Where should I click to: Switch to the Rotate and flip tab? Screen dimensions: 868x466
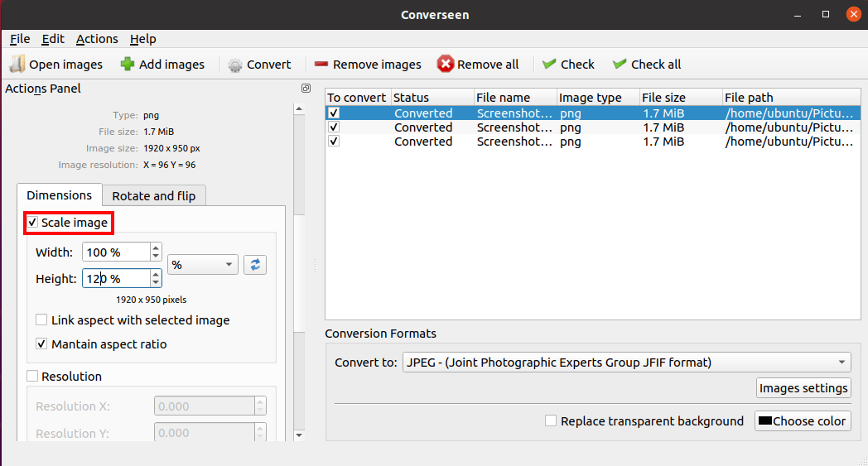tap(154, 196)
